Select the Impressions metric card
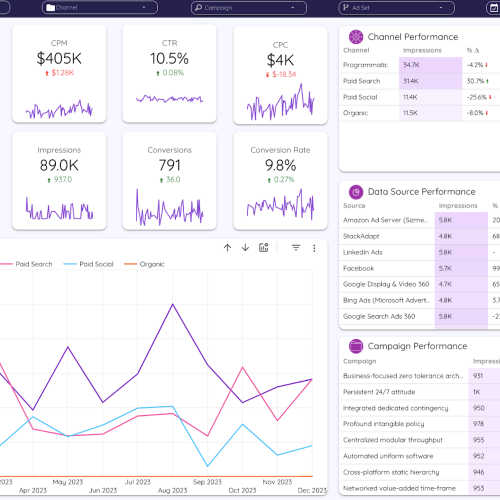The width and height of the screenshot is (500, 500). [x=59, y=181]
